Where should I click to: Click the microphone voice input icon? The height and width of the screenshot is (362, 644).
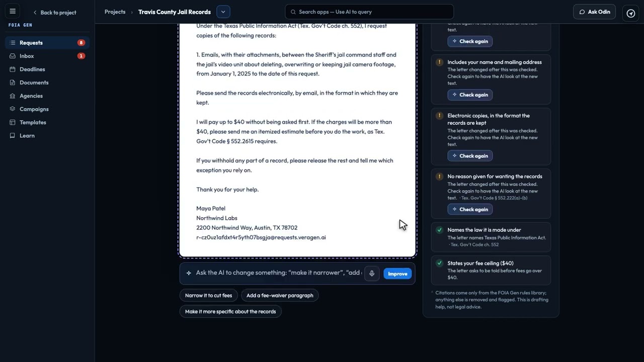[372, 274]
